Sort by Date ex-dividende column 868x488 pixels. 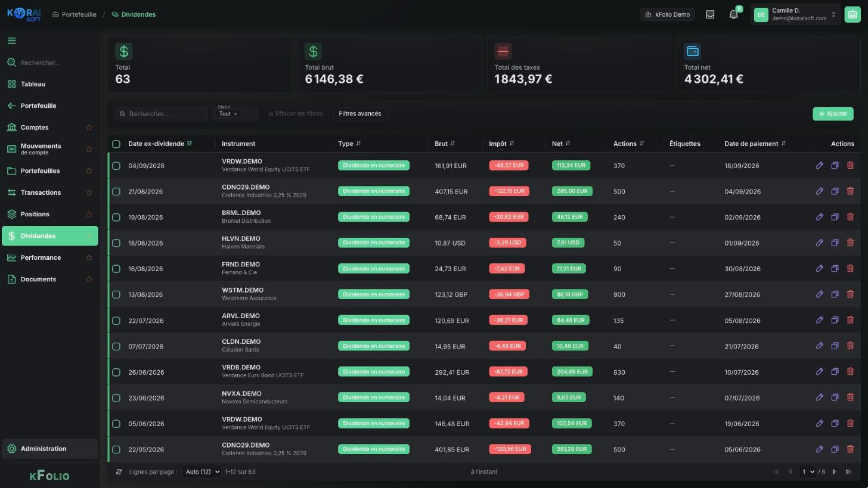point(160,144)
